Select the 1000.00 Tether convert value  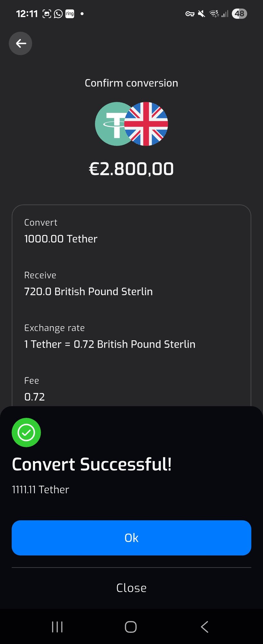point(61,239)
